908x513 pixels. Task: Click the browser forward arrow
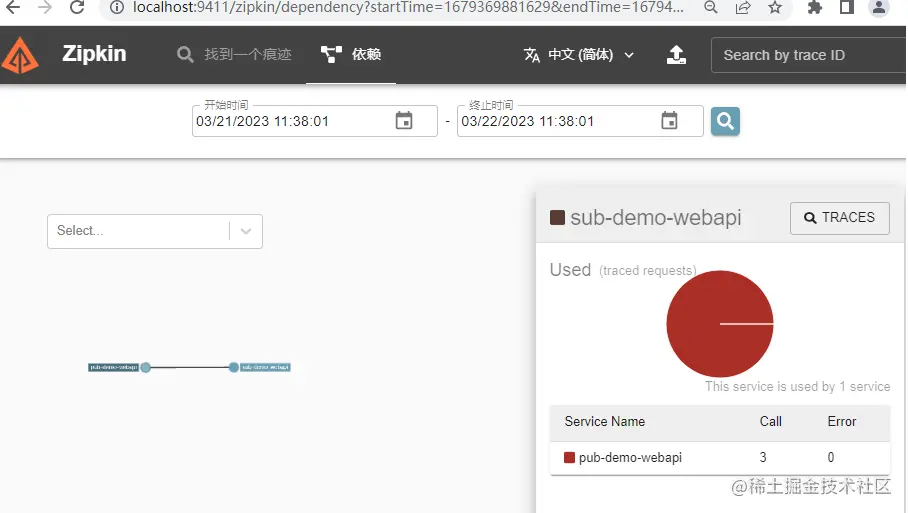(x=45, y=8)
